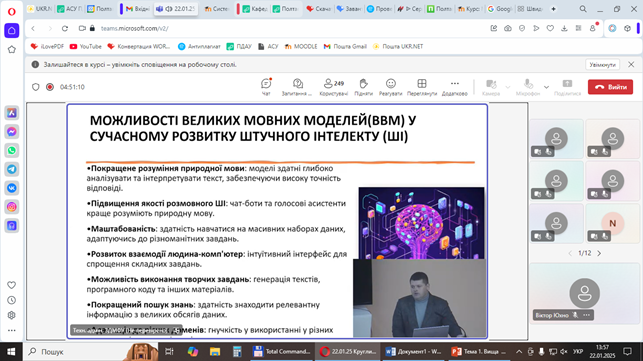Open the Q&A questions panel
The width and height of the screenshot is (643, 361).
pos(297,87)
